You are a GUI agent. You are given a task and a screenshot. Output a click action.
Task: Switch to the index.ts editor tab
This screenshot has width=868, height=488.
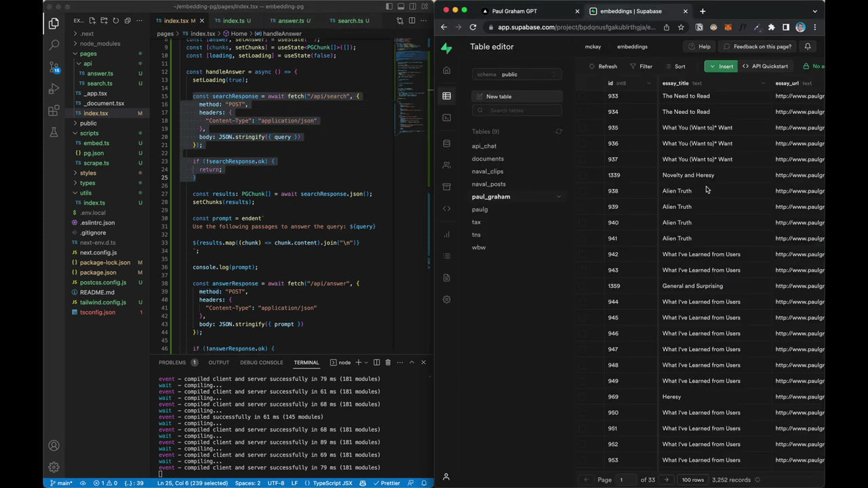(x=233, y=21)
